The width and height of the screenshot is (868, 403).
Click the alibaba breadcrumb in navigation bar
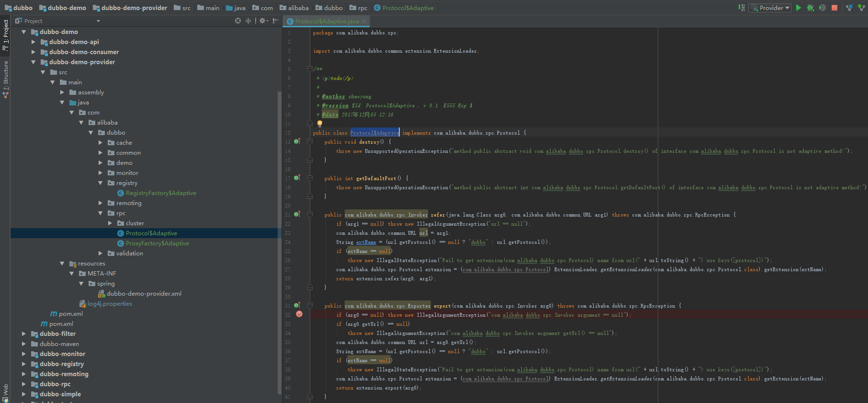coord(298,8)
